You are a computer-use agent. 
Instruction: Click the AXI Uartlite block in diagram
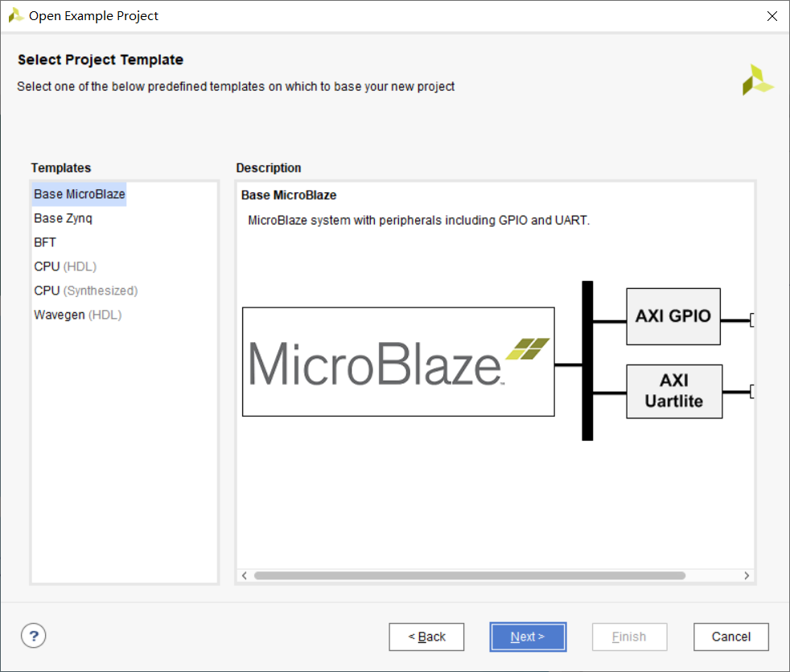tap(674, 391)
